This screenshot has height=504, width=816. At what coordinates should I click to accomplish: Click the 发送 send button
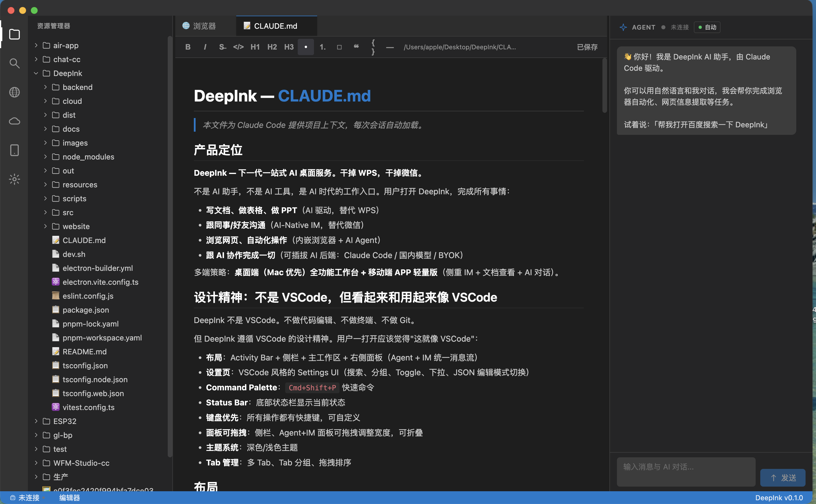click(783, 478)
